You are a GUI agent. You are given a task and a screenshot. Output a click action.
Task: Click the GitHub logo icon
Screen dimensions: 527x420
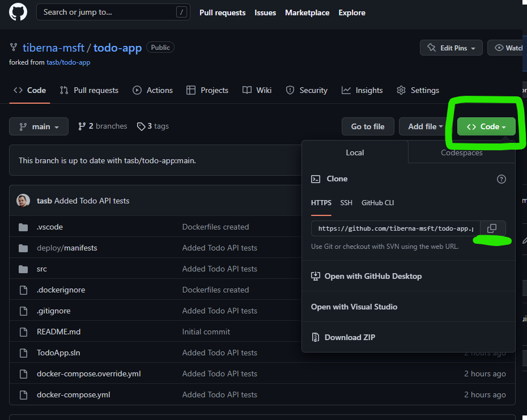pyautogui.click(x=17, y=12)
